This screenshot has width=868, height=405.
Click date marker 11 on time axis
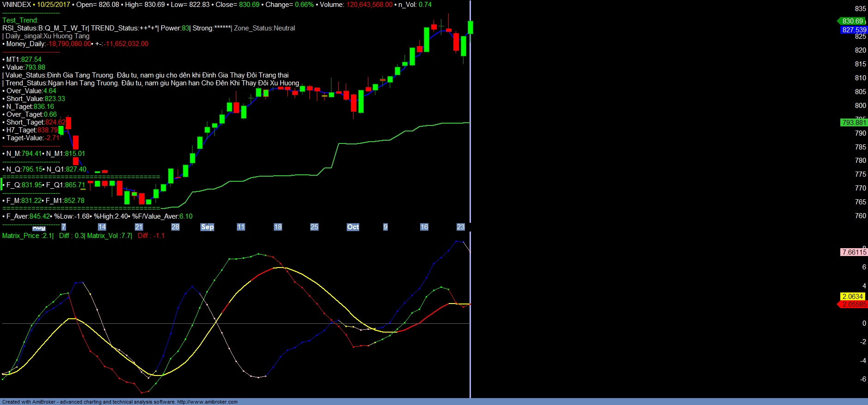coord(241,227)
